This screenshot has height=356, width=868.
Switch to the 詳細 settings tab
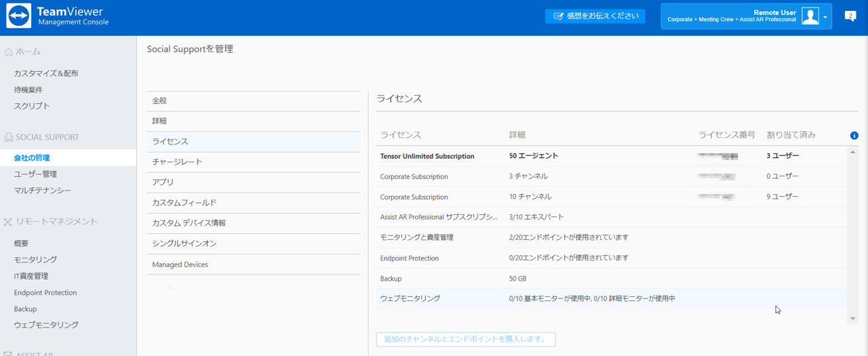(x=254, y=121)
